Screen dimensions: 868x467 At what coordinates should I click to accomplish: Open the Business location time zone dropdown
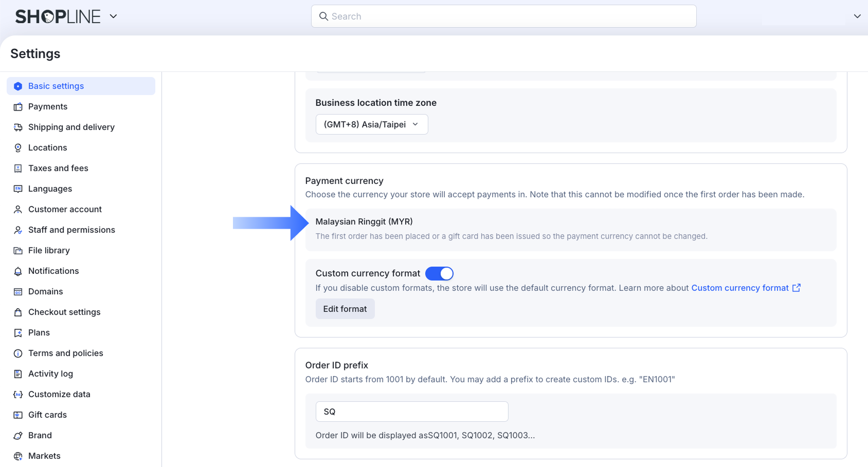(x=371, y=124)
